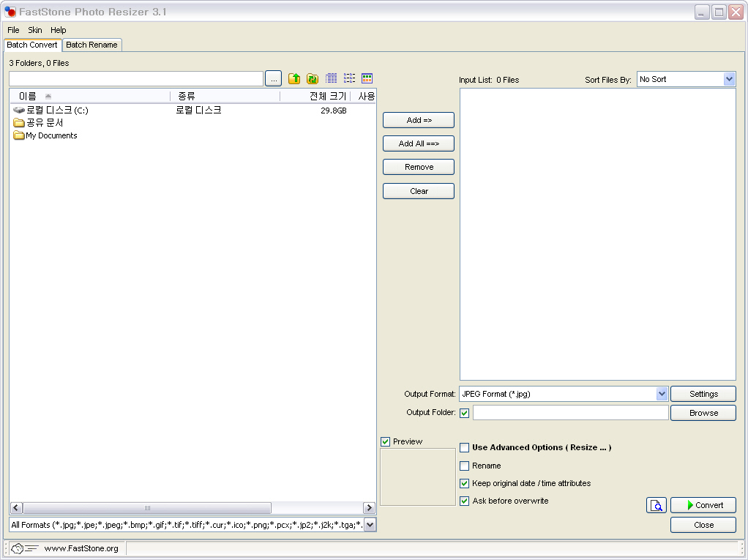Enable Use Advanced Options checkbox
748x560 pixels.
tap(464, 447)
